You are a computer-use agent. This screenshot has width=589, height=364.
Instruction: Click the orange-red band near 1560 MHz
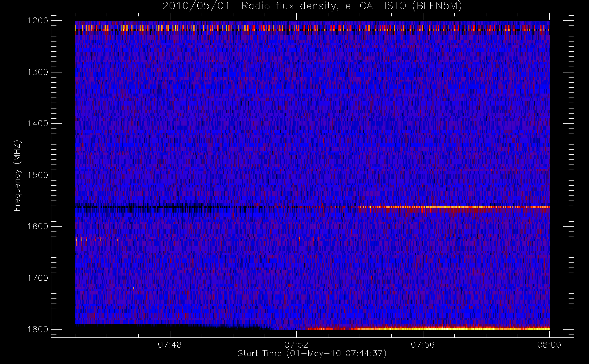[450, 207]
